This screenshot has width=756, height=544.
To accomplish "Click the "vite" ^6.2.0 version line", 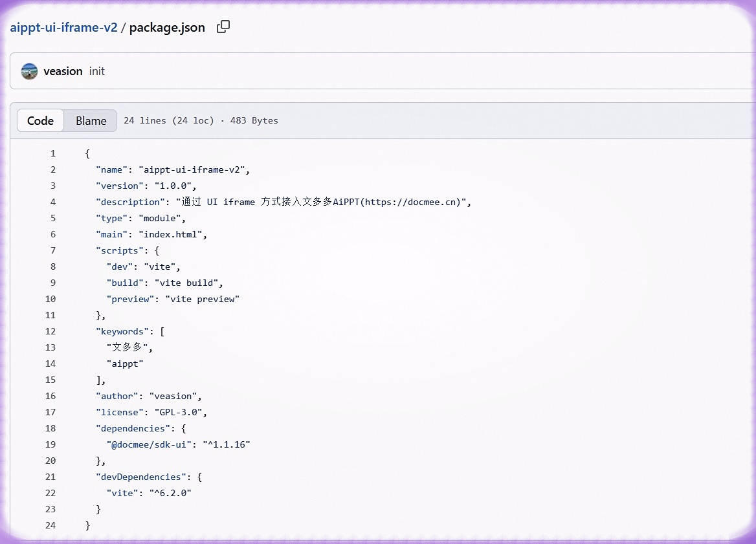I will (149, 494).
